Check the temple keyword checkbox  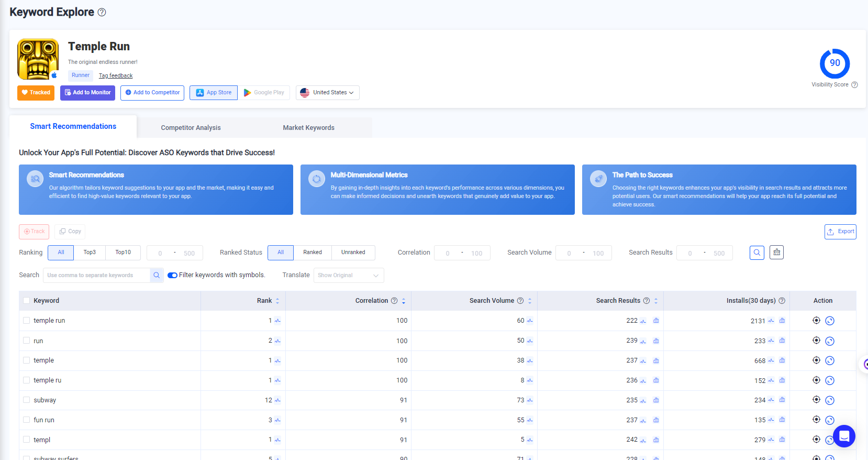(27, 360)
